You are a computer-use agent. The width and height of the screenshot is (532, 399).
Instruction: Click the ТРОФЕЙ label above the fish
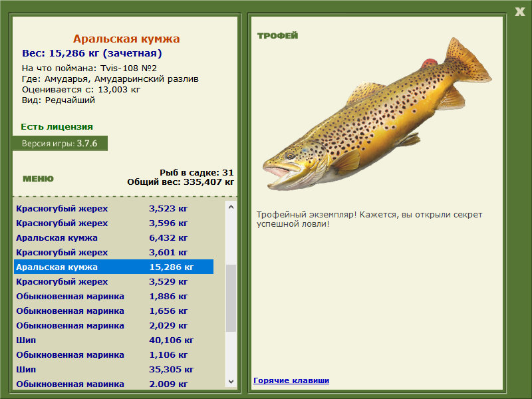[x=277, y=35]
